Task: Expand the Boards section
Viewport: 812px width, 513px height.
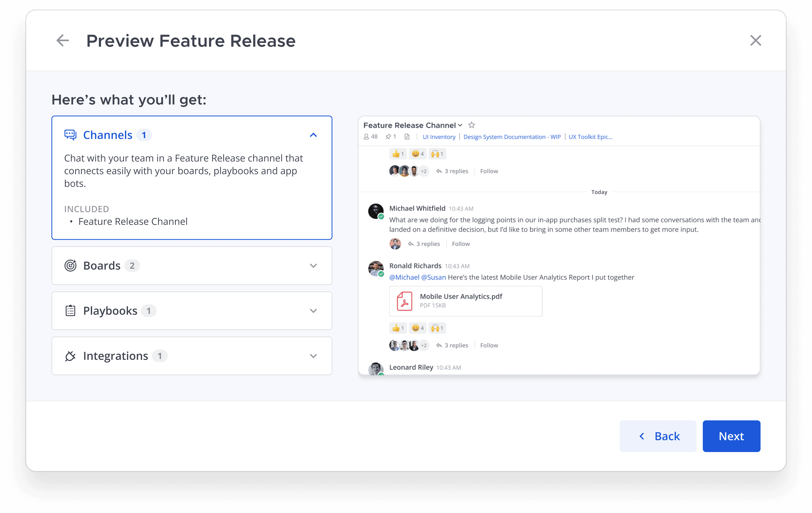Action: (313, 266)
